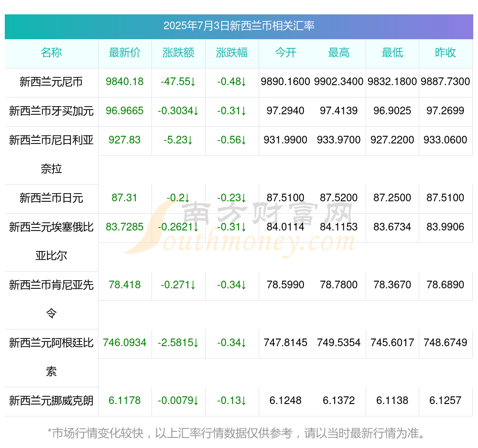Select the 新西兰币日元 row name
The image size is (478, 448).
click(51, 198)
